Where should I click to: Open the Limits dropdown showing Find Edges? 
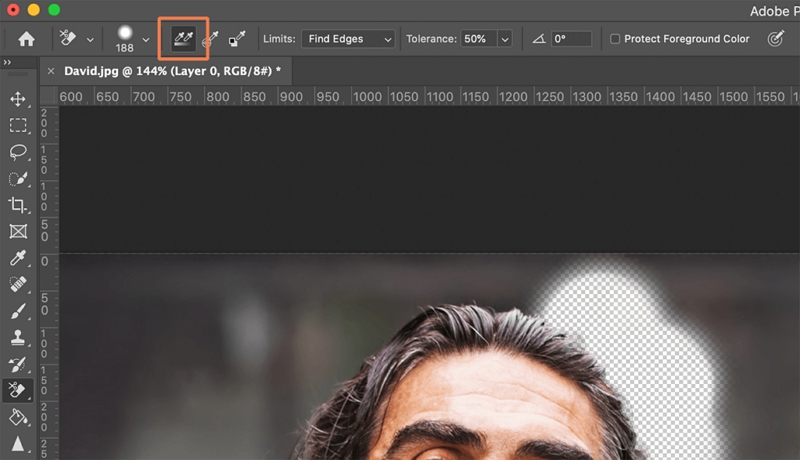tap(346, 39)
